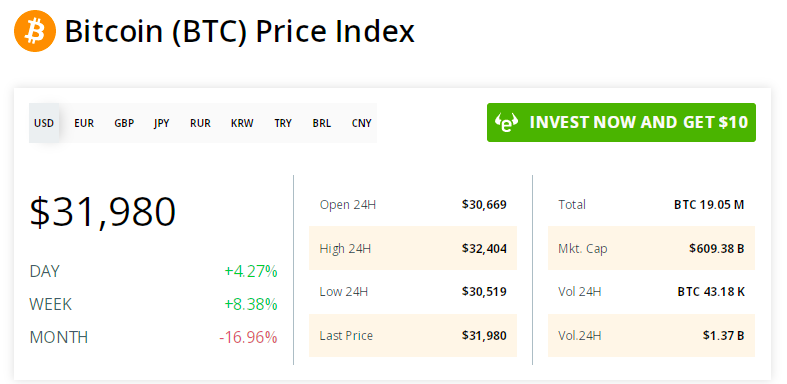Click the WEEK +8.38% change value

[x=251, y=304]
